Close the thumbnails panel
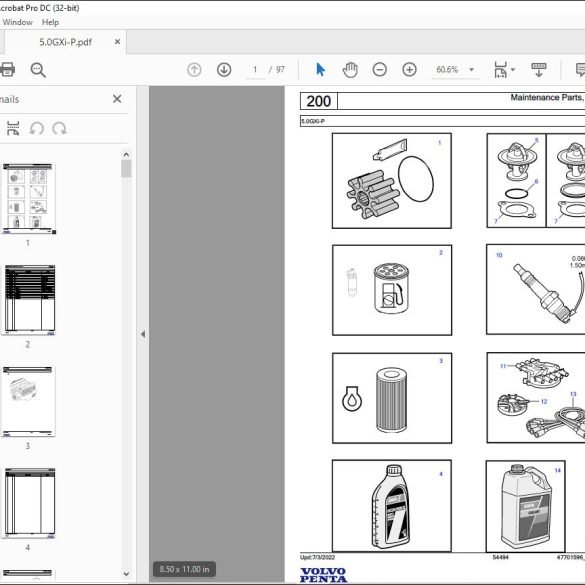 pyautogui.click(x=117, y=99)
